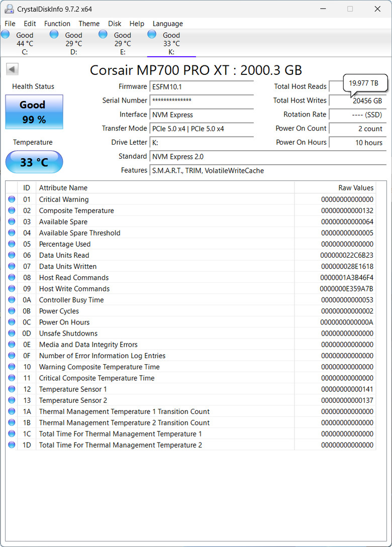Select Thermal Management Temperature 1 Transition Count row

pos(191,411)
